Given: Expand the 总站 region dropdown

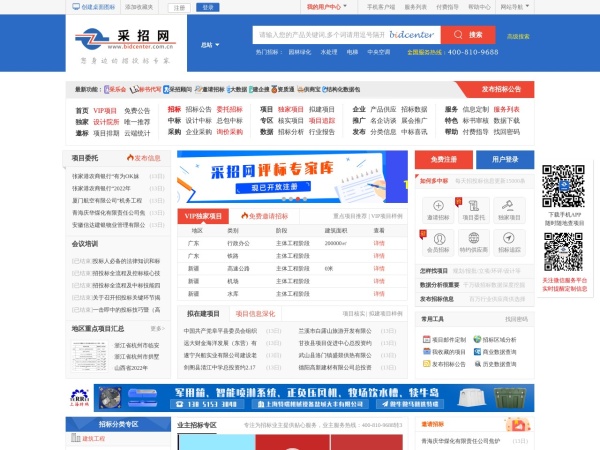Looking at the screenshot, I should (209, 45).
